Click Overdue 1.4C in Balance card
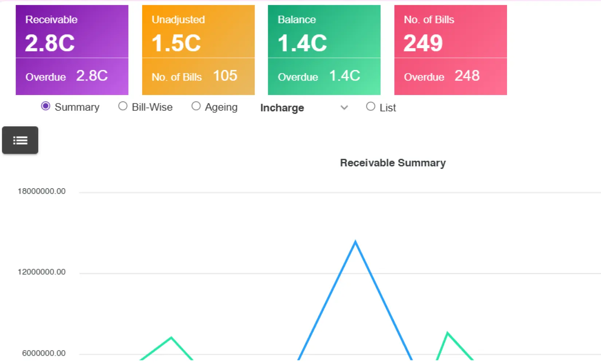Image resolution: width=601 pixels, height=364 pixels. click(319, 76)
